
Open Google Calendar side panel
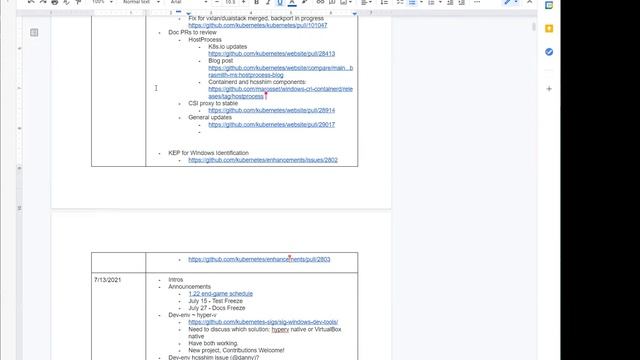tap(549, 5)
